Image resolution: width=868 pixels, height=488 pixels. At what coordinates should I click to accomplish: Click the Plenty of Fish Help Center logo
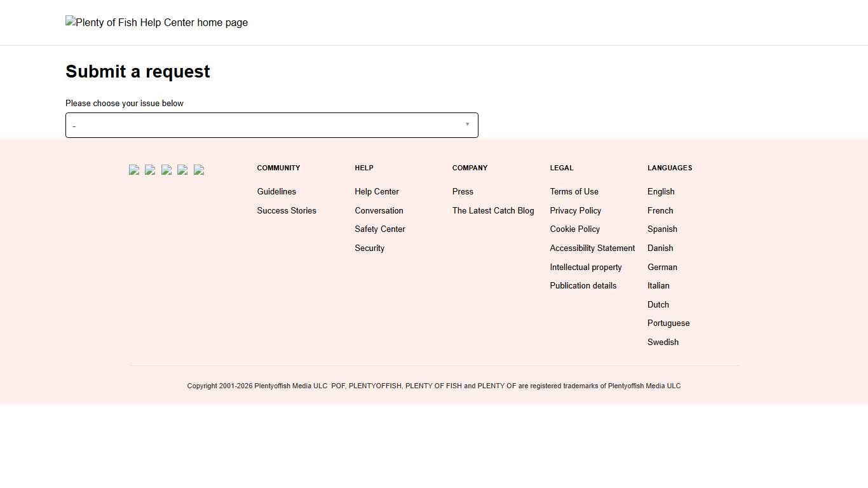click(156, 22)
